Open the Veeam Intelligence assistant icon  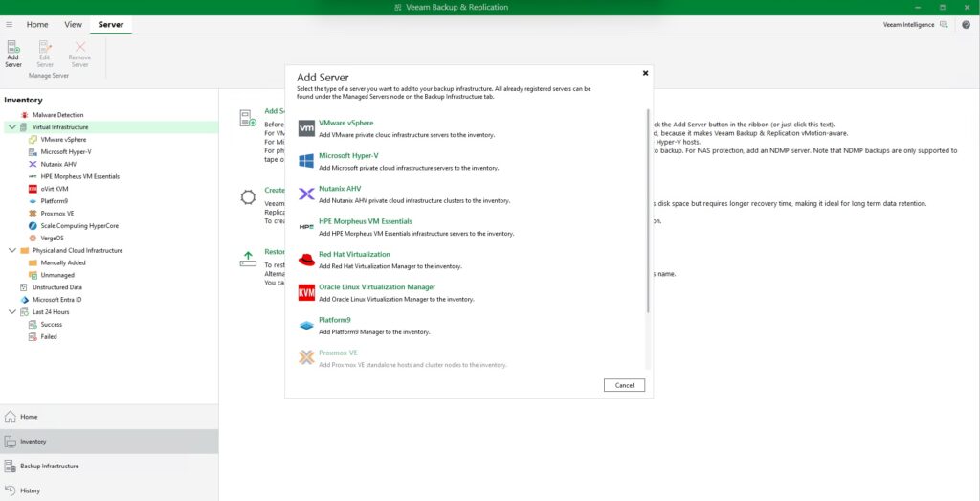(x=944, y=25)
